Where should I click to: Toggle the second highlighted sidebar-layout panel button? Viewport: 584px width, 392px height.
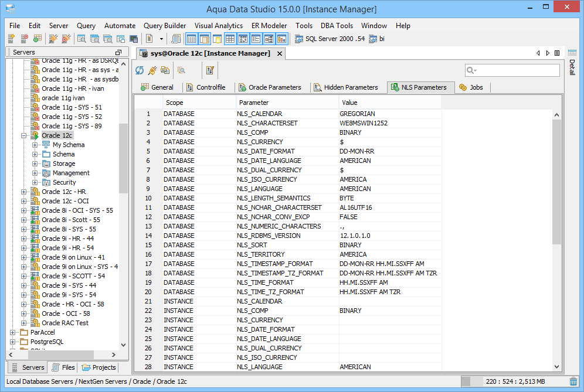coord(204,39)
